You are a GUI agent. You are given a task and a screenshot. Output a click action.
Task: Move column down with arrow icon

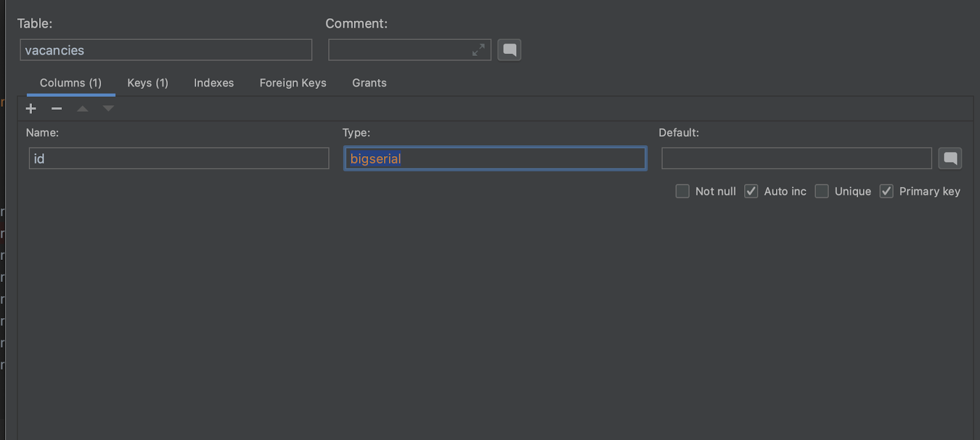point(108,108)
